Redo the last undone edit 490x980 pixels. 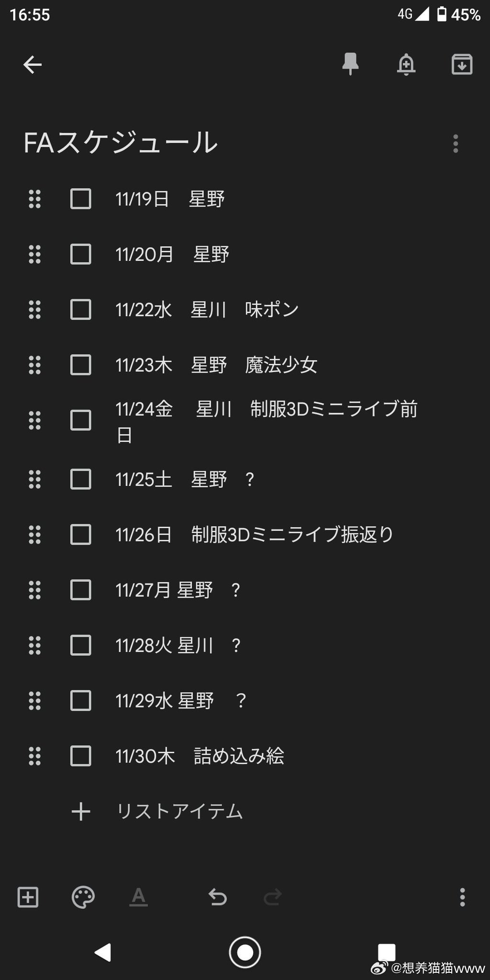tap(273, 897)
